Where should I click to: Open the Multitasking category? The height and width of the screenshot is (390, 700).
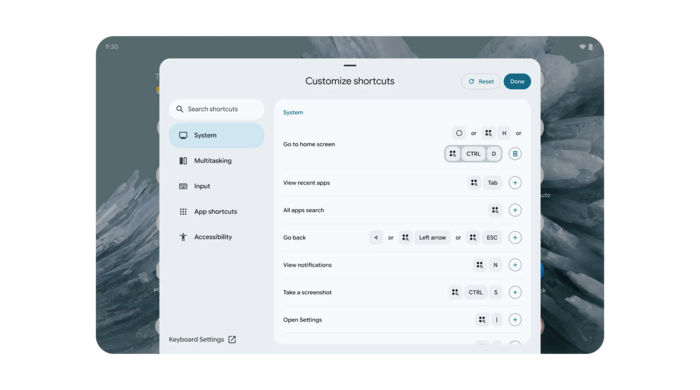(x=217, y=161)
